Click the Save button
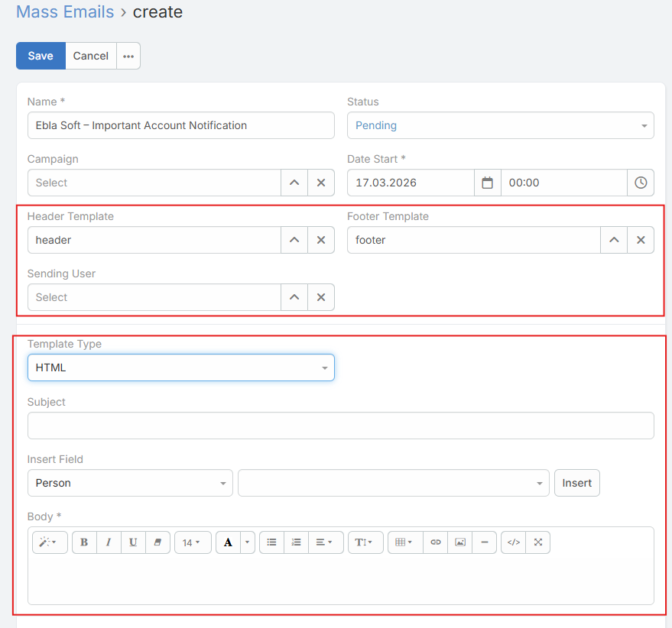 click(41, 56)
